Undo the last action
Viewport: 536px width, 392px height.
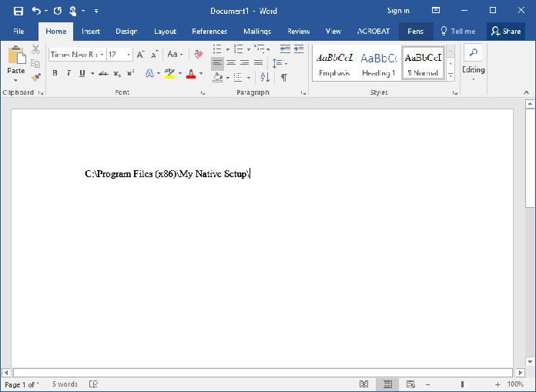pyautogui.click(x=36, y=11)
